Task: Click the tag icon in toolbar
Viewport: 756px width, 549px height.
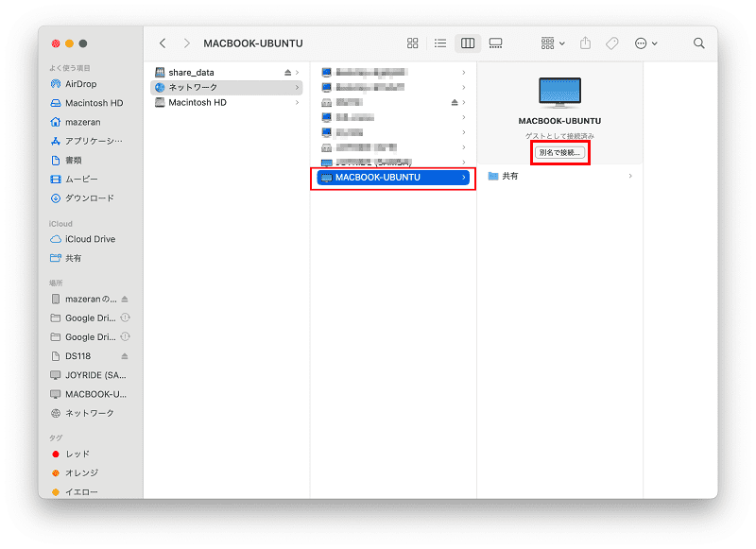Action: 612,43
